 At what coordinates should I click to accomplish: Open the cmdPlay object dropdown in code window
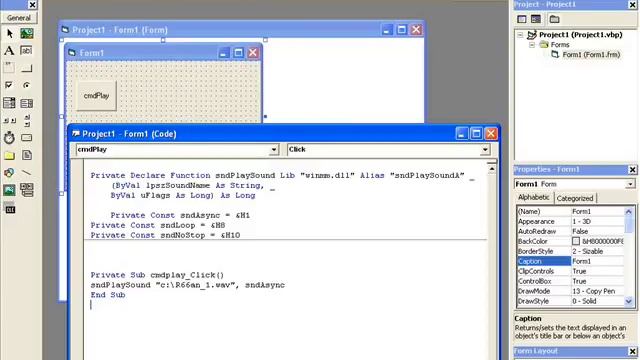click(274, 150)
